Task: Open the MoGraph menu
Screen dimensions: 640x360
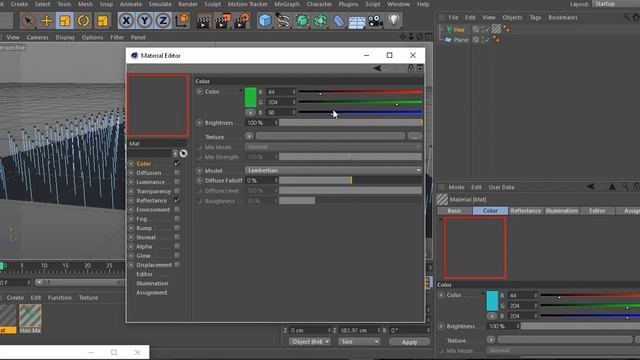Action: (x=287, y=4)
